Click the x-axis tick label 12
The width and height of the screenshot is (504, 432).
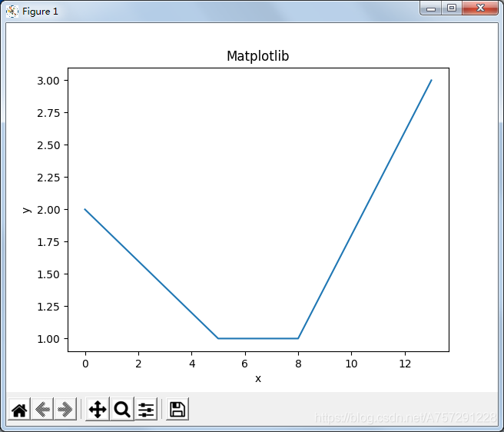pyautogui.click(x=405, y=364)
